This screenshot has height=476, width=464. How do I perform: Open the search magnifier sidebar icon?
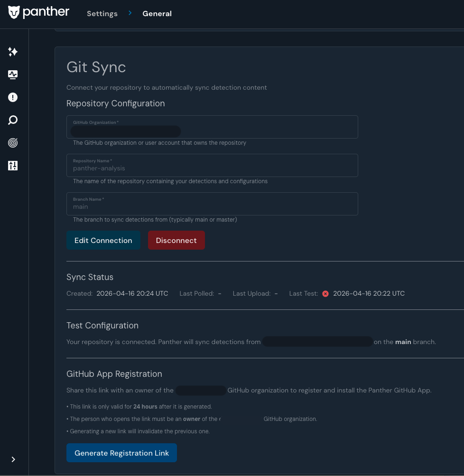[13, 120]
